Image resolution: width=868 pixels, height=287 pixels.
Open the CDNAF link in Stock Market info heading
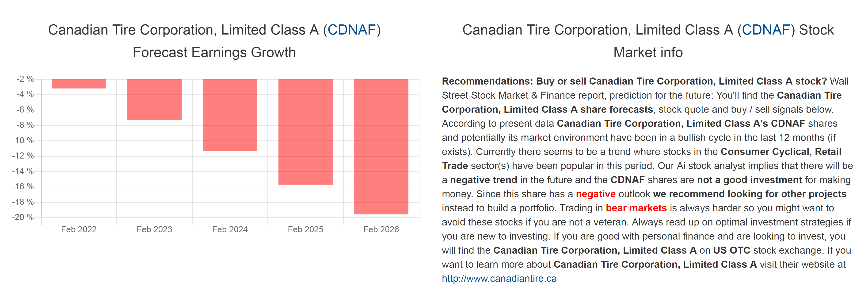(x=765, y=30)
